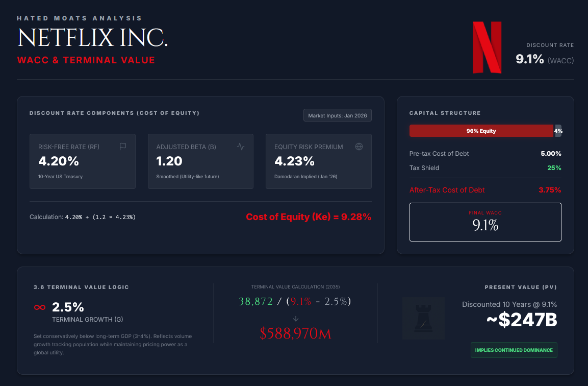Click the green 25% tax shield value
The width and height of the screenshot is (588, 386).
click(554, 168)
